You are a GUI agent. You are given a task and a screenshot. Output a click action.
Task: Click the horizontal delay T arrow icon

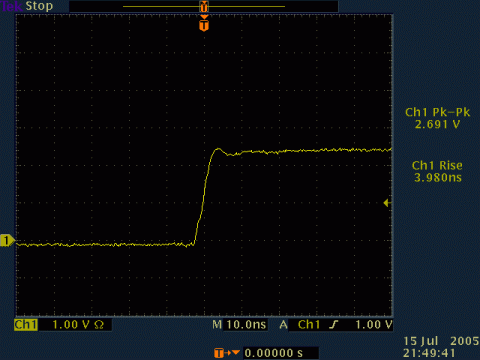pyautogui.click(x=227, y=353)
